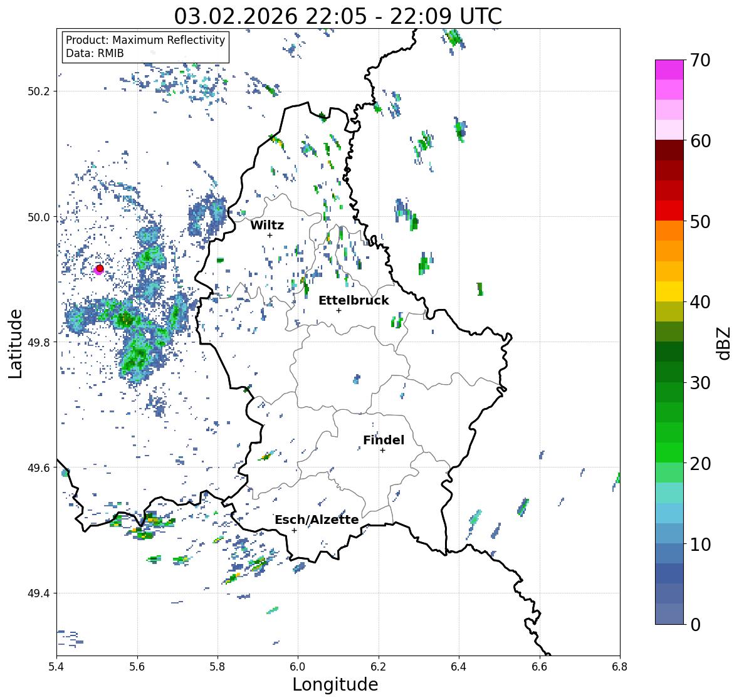Viewport: 739px width, 700px height.
Task: Click the longitude tick label 6.8
Action: click(x=620, y=667)
